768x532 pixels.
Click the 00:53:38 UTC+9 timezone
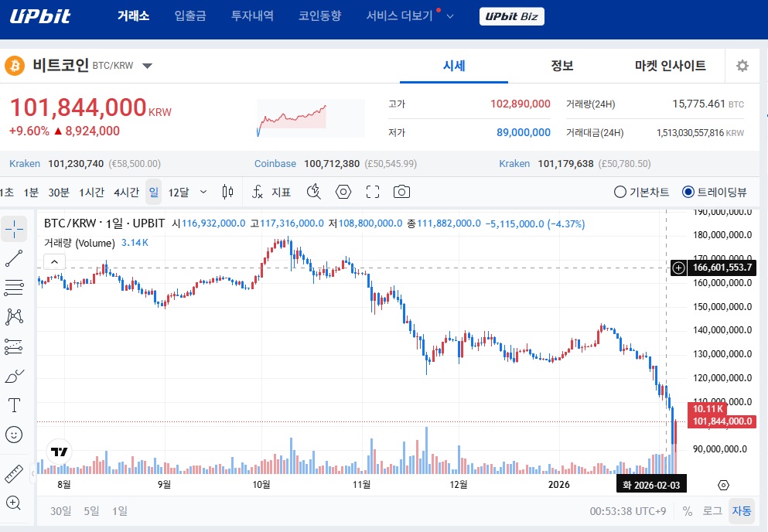(628, 511)
